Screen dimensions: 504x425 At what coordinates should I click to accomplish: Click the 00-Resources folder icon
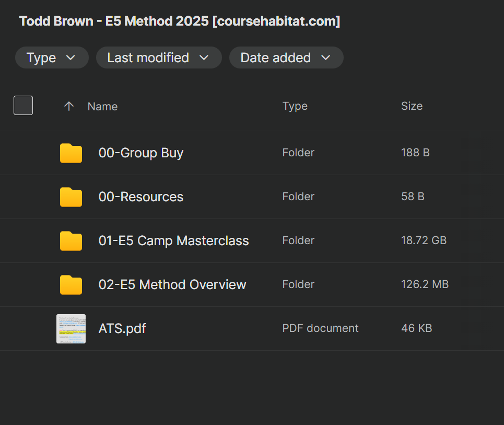point(71,197)
